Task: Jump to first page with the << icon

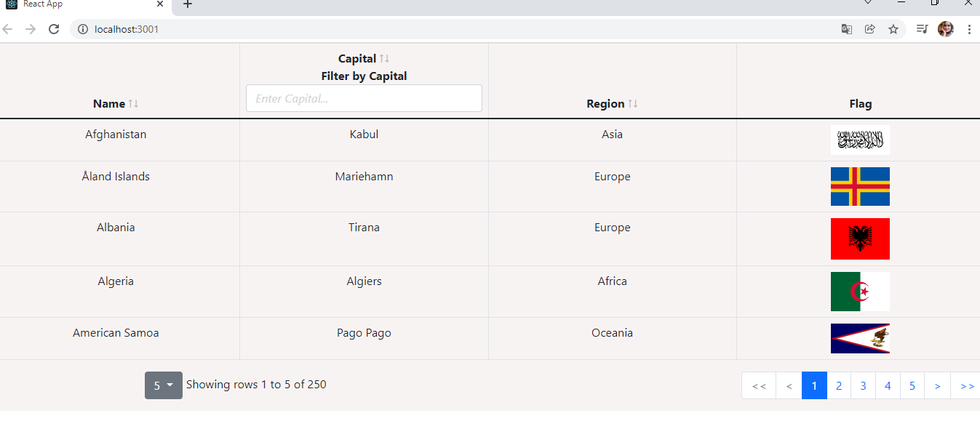Action: click(x=758, y=385)
